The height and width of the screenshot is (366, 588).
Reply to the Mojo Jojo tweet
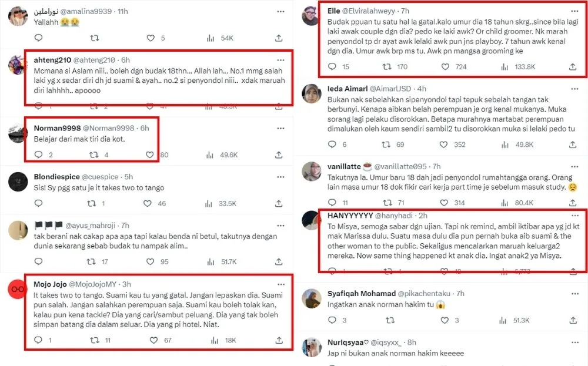pos(39,340)
